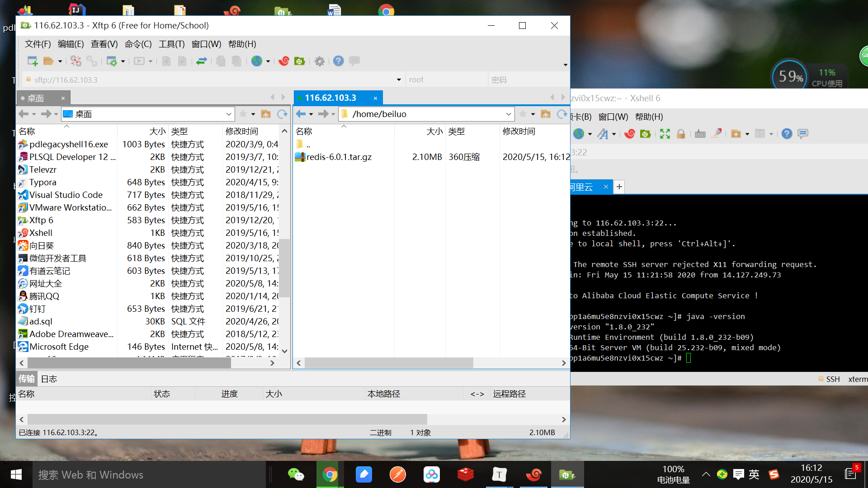Image resolution: width=868 pixels, height=488 pixels.
Task: Click remote pane back arrow
Action: [301, 114]
